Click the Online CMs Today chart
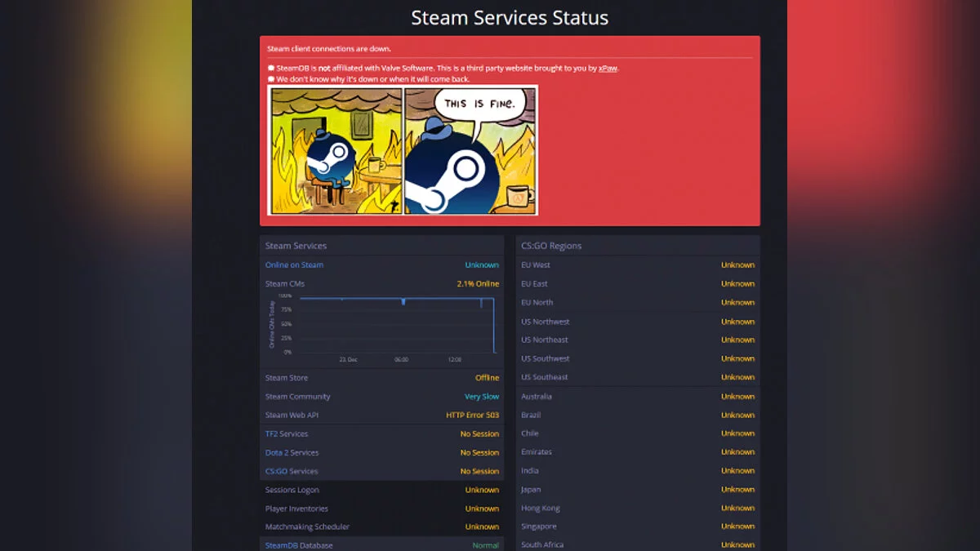The image size is (980, 551). pyautogui.click(x=382, y=328)
